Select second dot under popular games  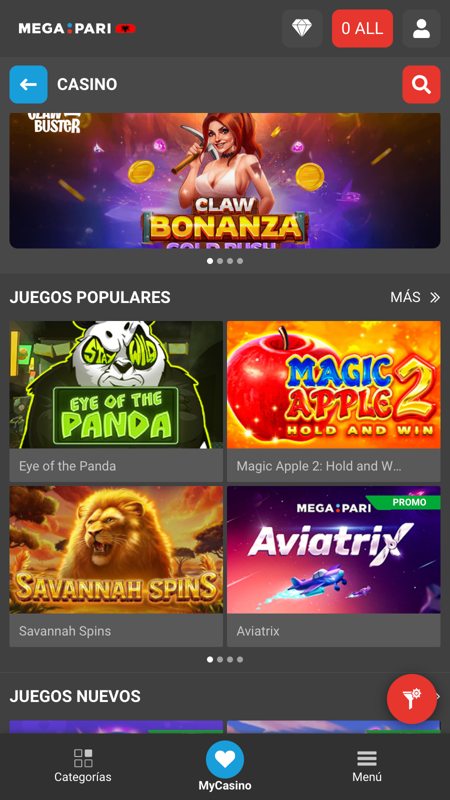(220, 659)
